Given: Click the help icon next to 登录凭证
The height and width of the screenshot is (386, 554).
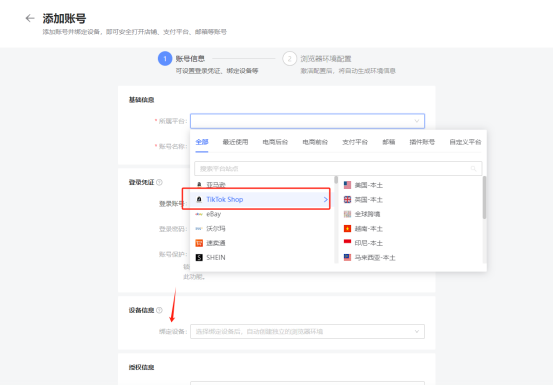Looking at the screenshot, I should 159,182.
